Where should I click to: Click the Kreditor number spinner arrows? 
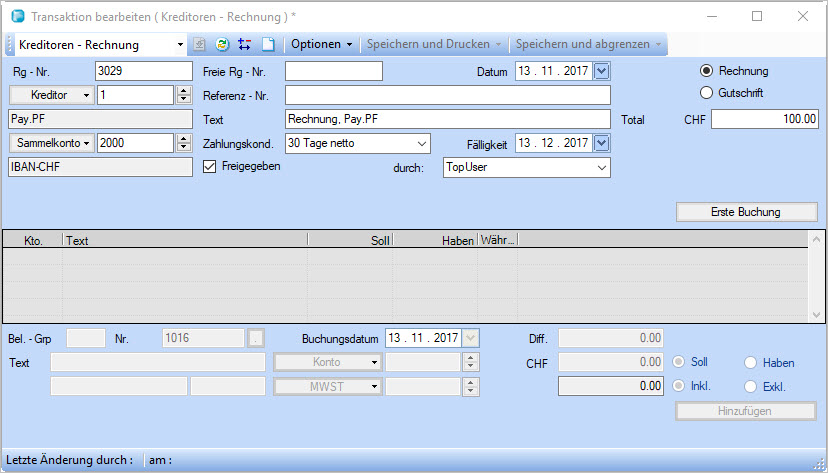point(183,95)
